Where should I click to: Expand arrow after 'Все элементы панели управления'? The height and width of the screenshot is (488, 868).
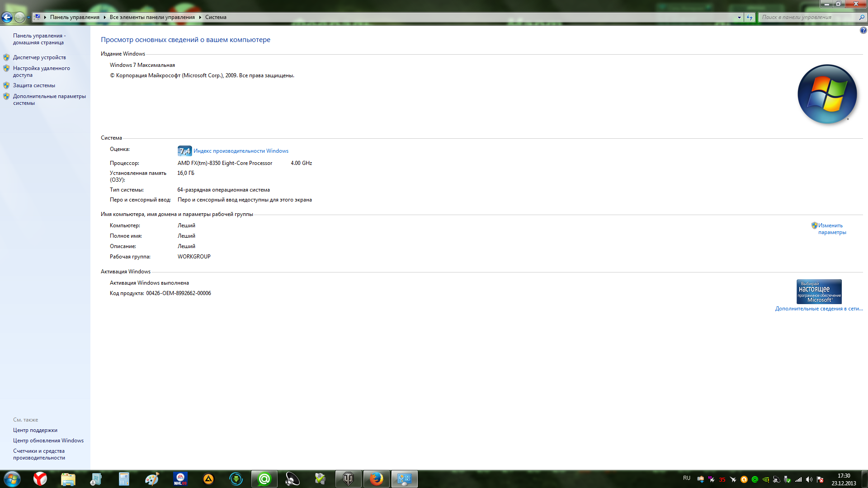click(200, 17)
